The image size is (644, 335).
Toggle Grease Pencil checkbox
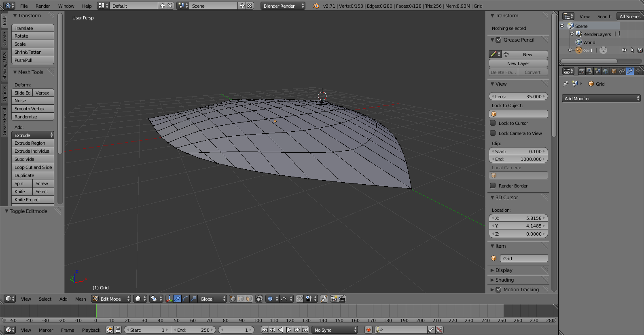coord(499,40)
